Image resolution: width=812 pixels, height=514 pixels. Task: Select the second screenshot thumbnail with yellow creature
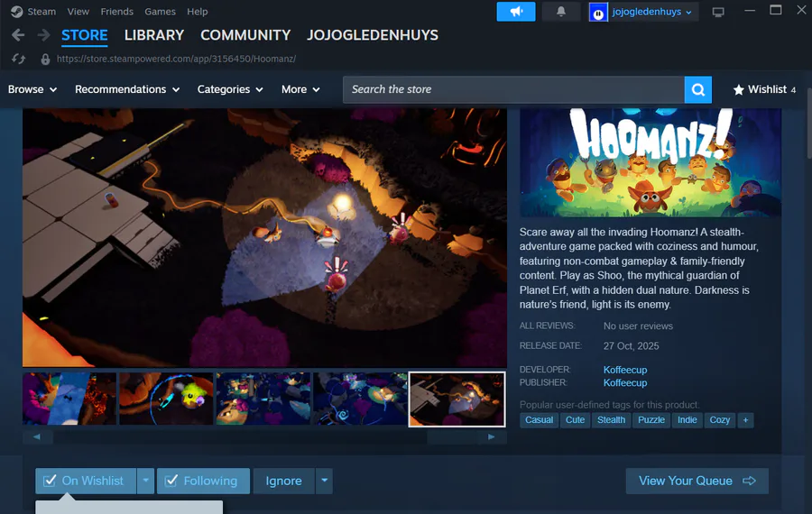(166, 399)
